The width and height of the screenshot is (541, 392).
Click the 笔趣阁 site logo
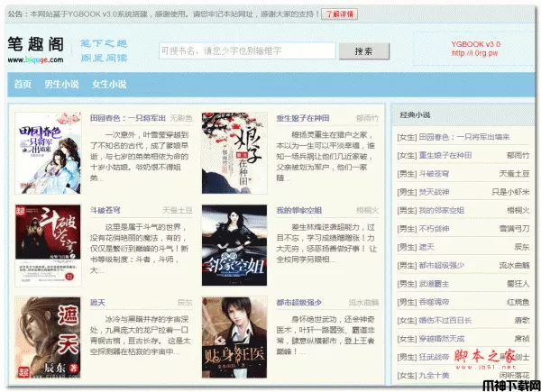click(x=35, y=50)
